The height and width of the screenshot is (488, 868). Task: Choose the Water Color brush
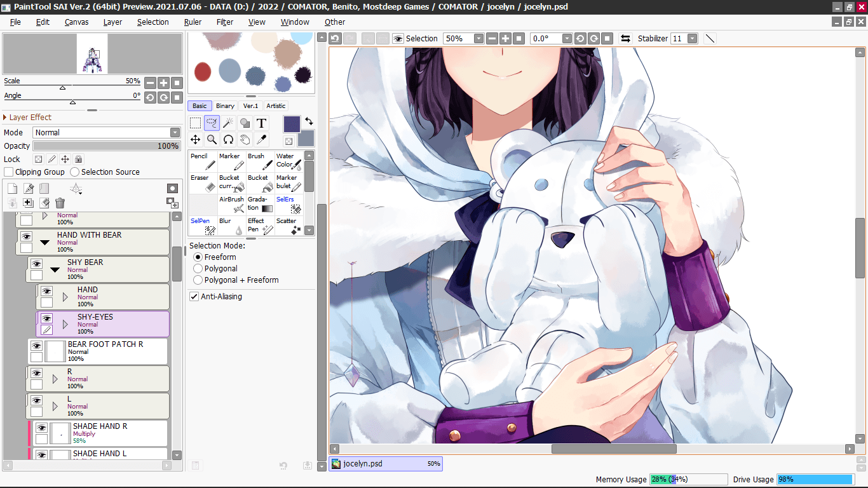point(288,161)
